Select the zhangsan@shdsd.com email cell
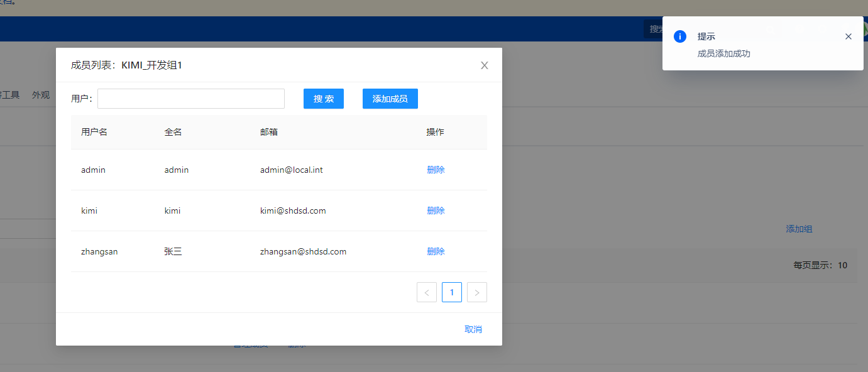This screenshot has height=372, width=868. click(303, 251)
